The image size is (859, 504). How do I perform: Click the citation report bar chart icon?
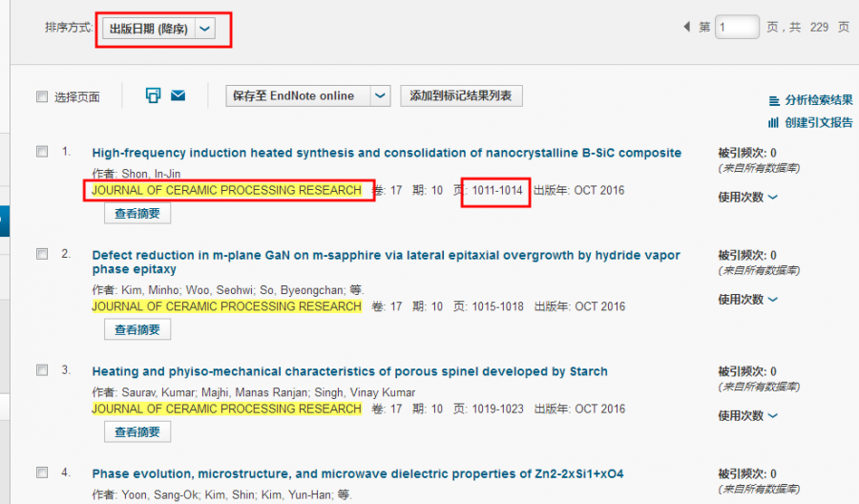click(x=773, y=123)
